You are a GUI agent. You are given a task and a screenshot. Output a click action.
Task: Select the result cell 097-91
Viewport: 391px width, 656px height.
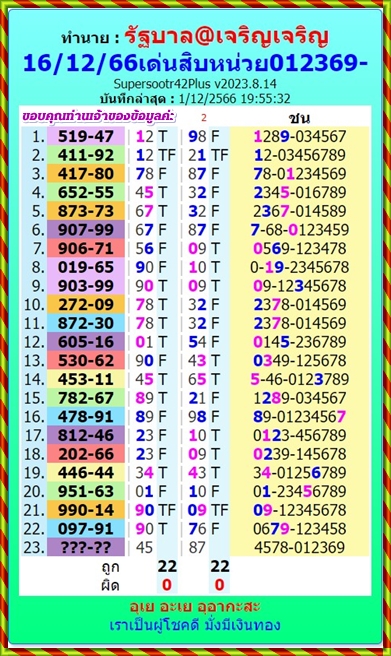pos(86,529)
